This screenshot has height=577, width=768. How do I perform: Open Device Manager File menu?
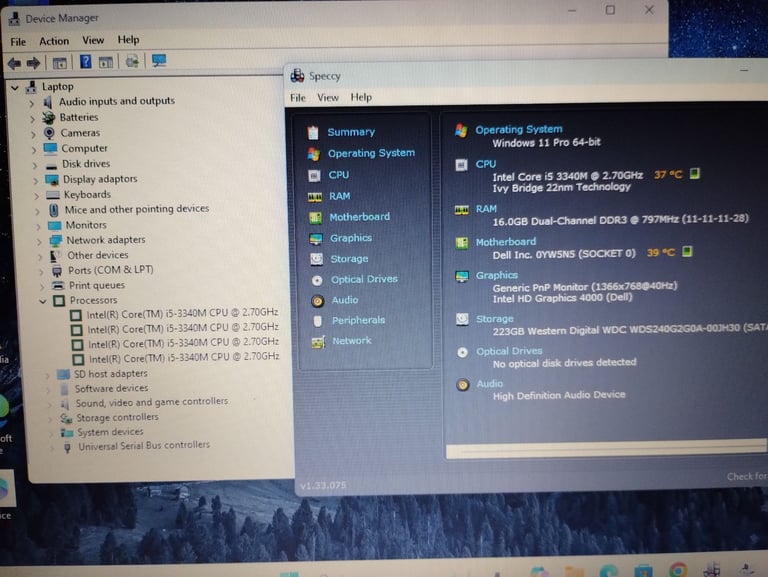coord(18,42)
